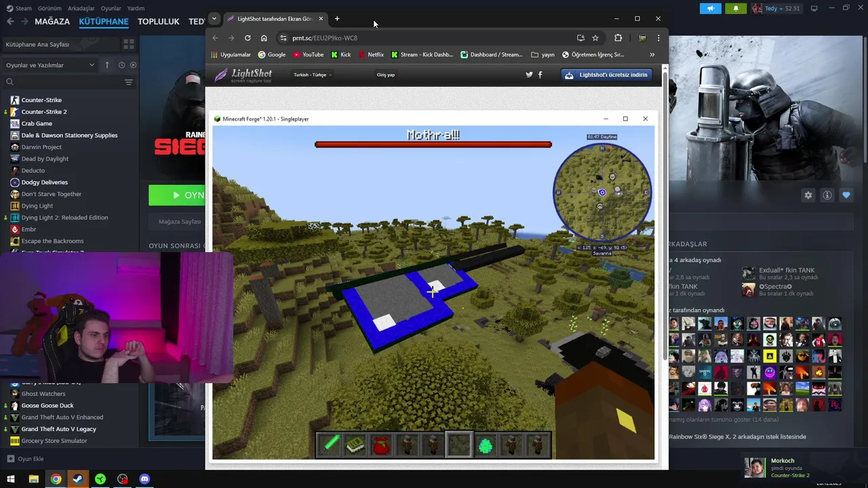Image resolution: width=868 pixels, height=488 pixels.
Task: Select Dodgy Deliveries in library
Action: pyautogui.click(x=45, y=182)
